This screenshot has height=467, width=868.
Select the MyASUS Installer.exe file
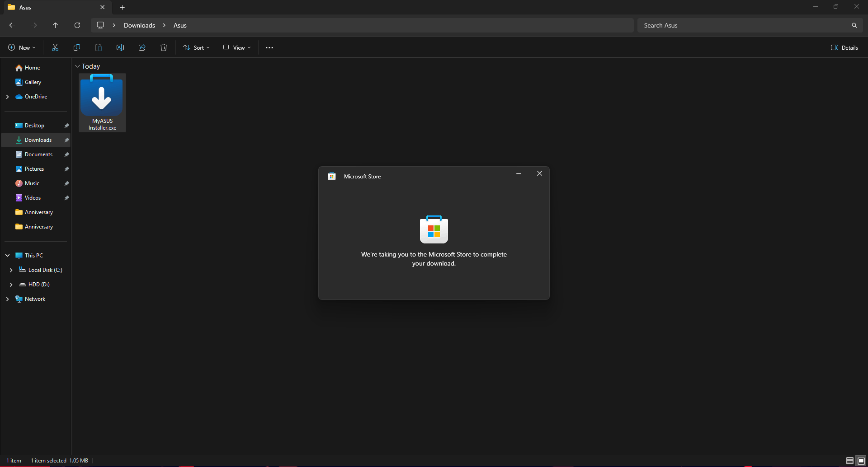(x=102, y=103)
